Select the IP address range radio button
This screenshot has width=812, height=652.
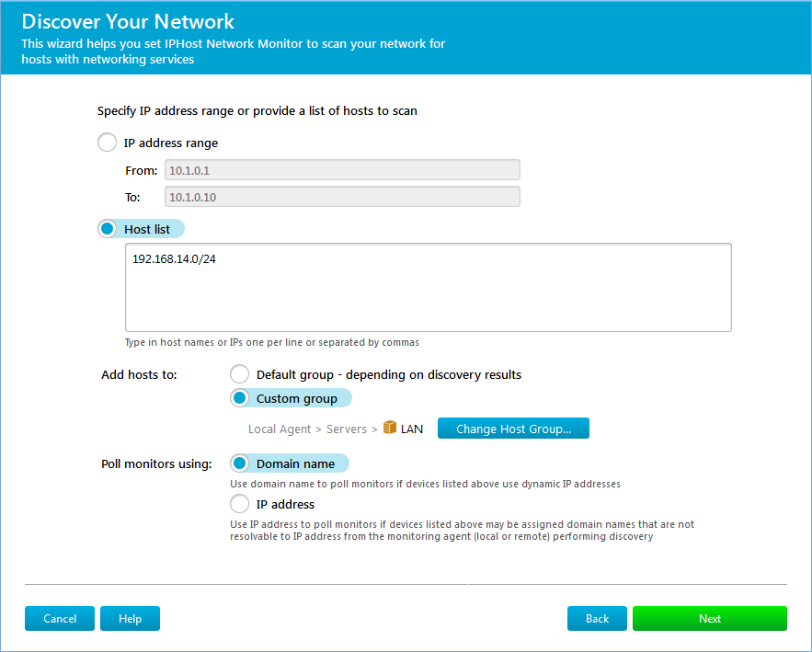point(108,143)
